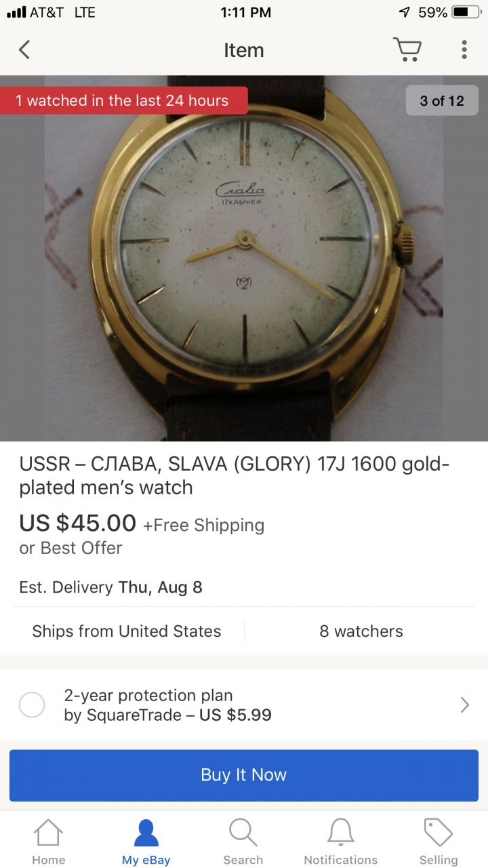Tap the watched in last 24 hours banner
Viewport: 488px width, 868px height.
(123, 100)
